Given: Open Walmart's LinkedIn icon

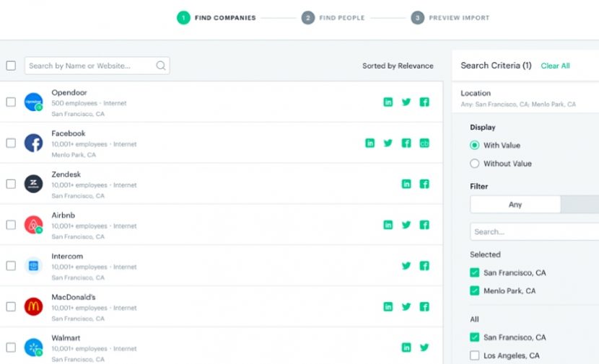Looking at the screenshot, I should click(406, 347).
